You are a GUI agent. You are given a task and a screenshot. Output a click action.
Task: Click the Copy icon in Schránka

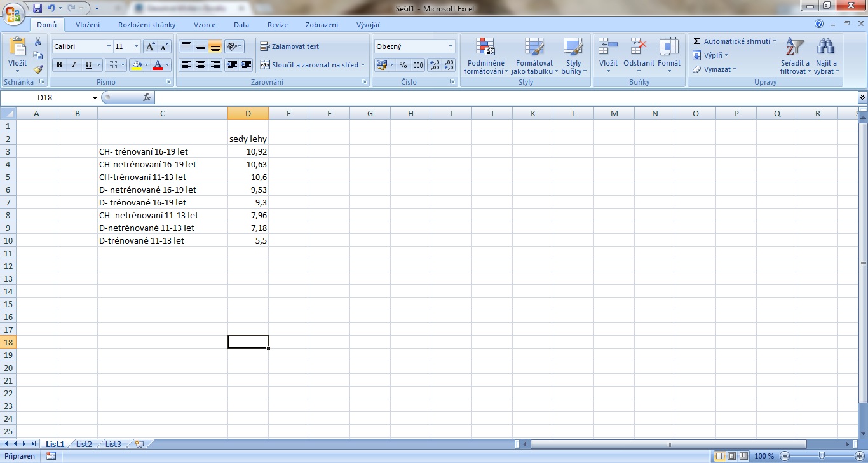38,56
